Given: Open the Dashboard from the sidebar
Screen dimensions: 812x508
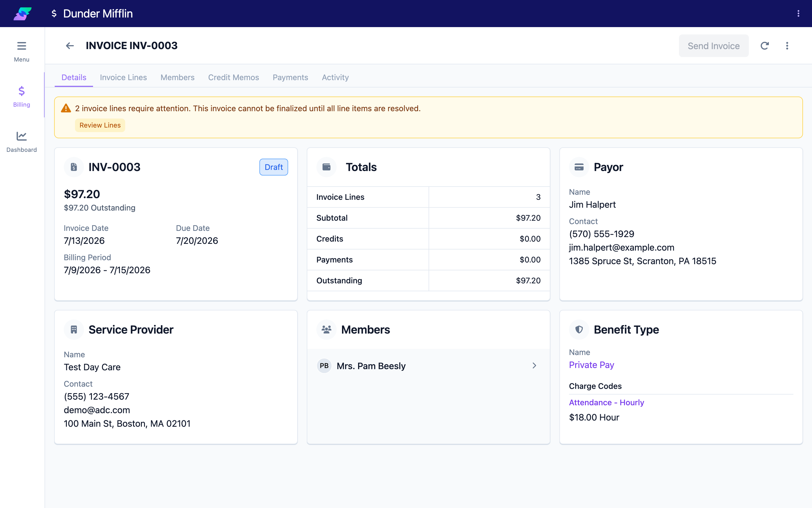Looking at the screenshot, I should 22,142.
